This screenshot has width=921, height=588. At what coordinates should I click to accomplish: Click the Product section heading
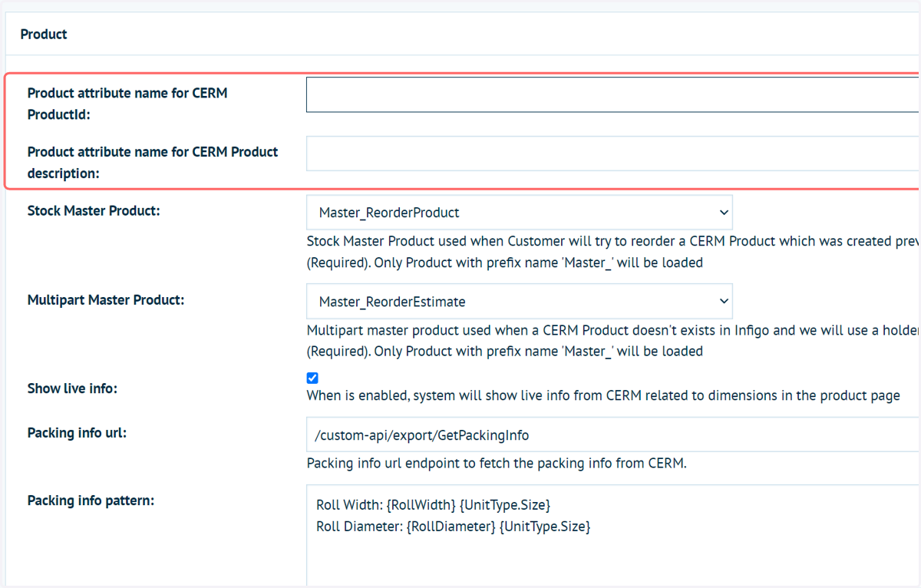click(x=44, y=34)
